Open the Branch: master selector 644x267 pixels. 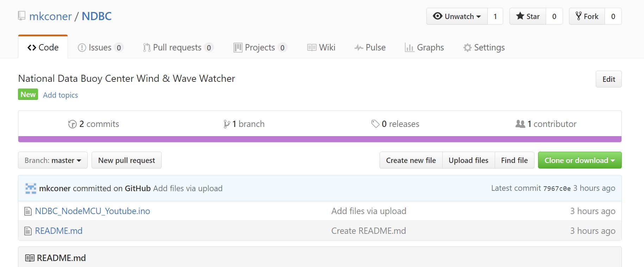click(53, 160)
